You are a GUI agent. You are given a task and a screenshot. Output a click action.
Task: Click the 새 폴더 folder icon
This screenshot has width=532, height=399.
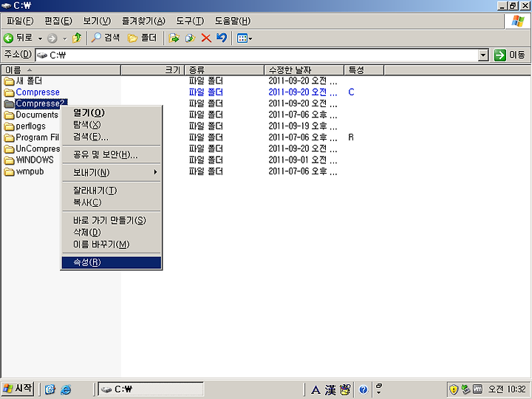click(9, 81)
